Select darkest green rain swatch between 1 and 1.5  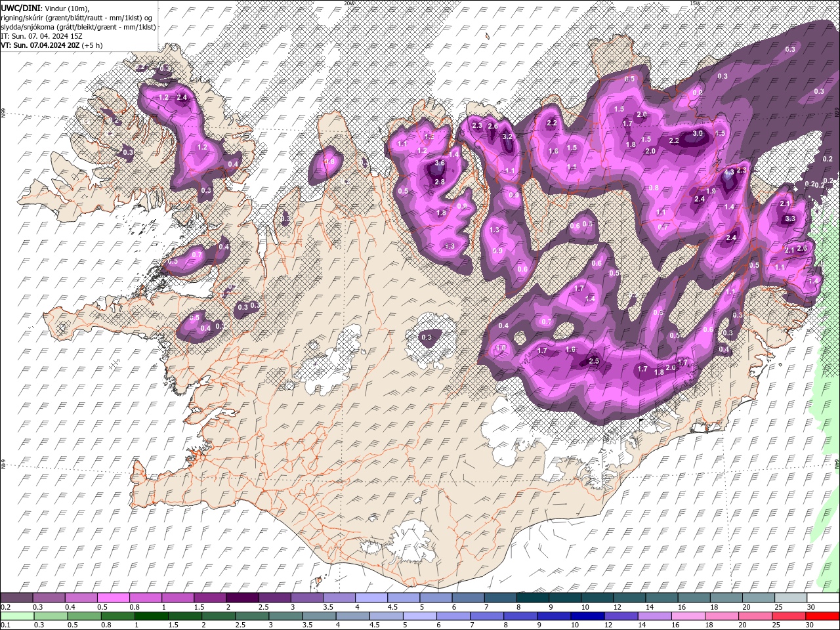[152, 616]
